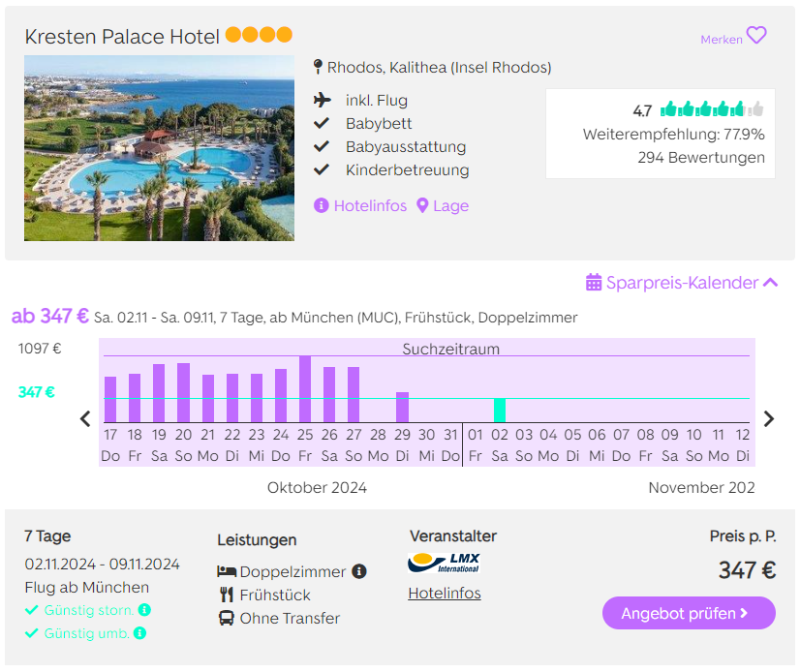Show earlier dates with left calendar arrow
800x672 pixels.
point(85,418)
